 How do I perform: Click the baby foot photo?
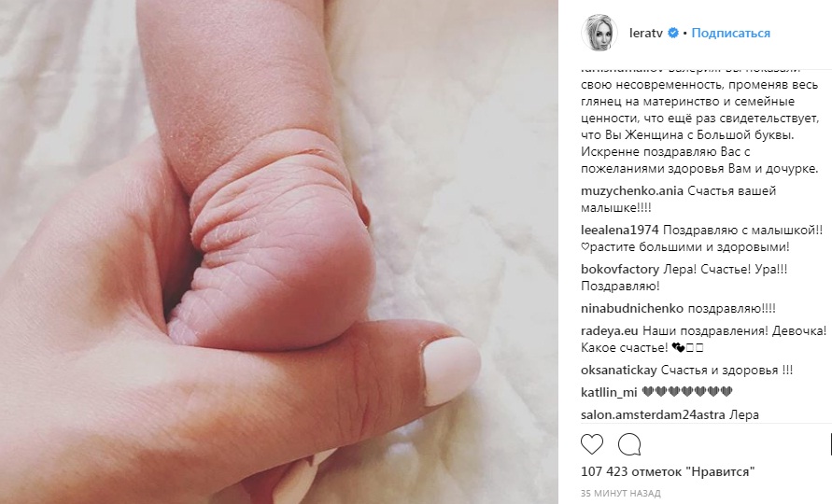[278, 252]
